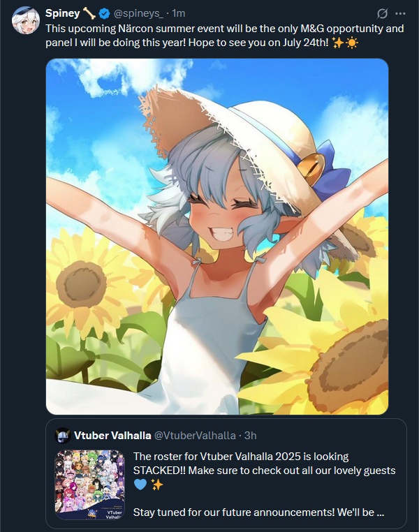Click the Grok slashed-circle icon

tap(383, 13)
